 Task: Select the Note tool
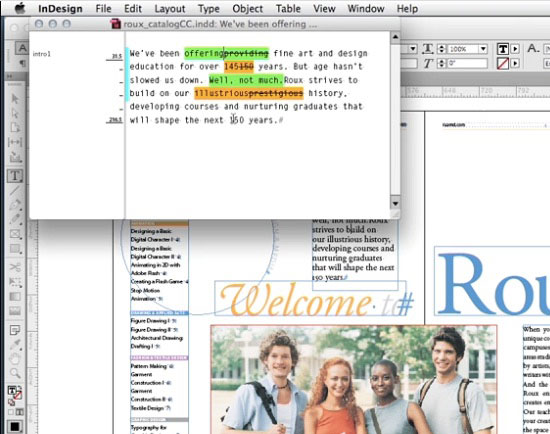pos(15,330)
